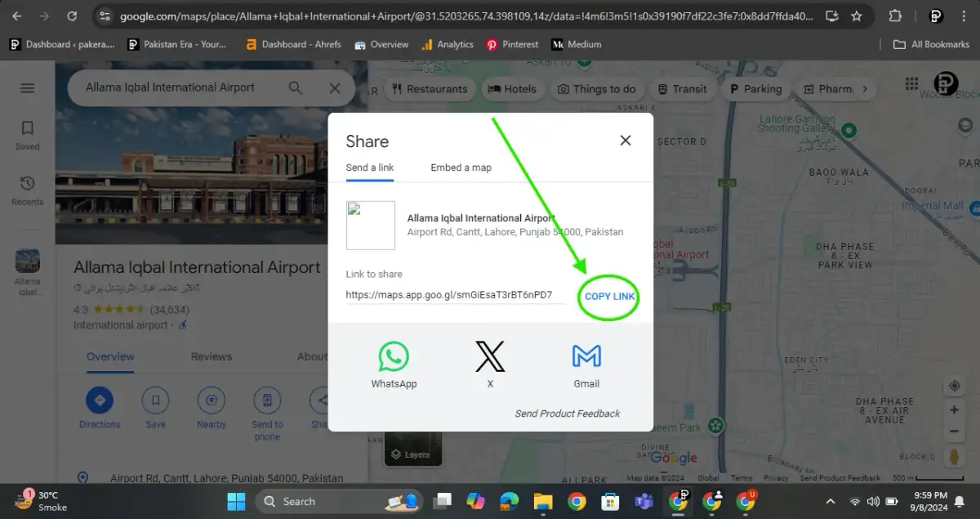Filter the map by Hotels
Screen dimensions: 980x519
(x=512, y=89)
